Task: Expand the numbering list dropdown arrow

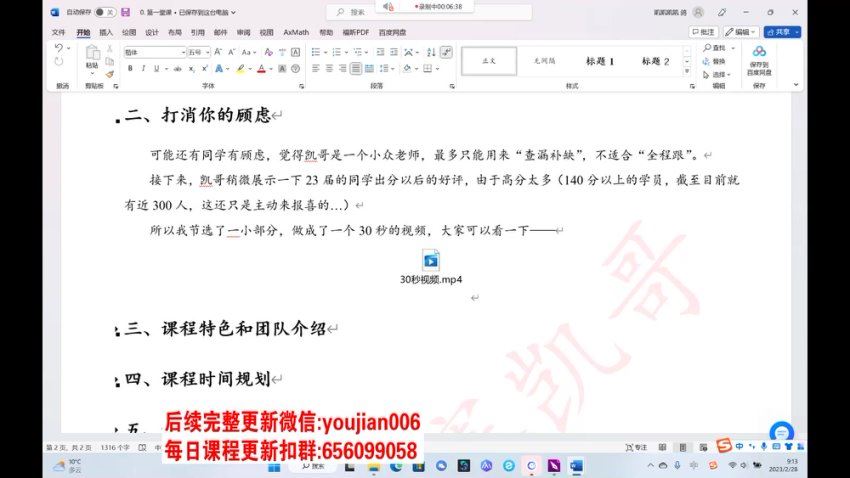Action: 346,53
